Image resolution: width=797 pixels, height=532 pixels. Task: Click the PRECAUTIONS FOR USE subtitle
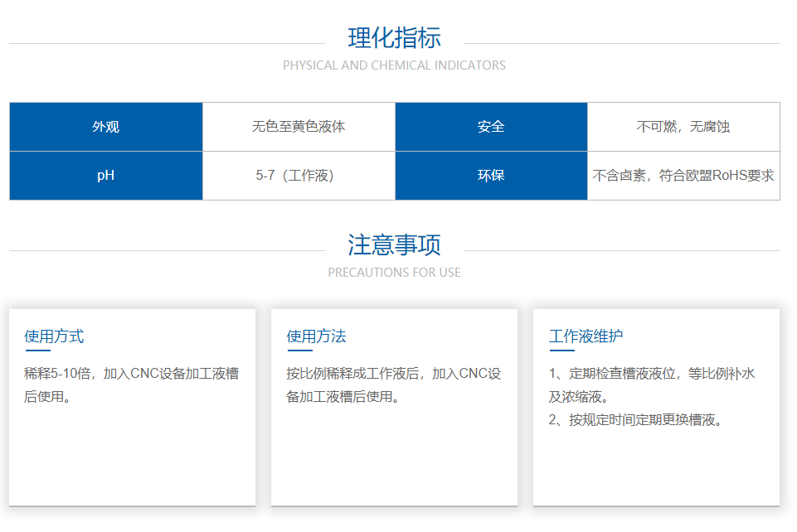click(x=394, y=273)
